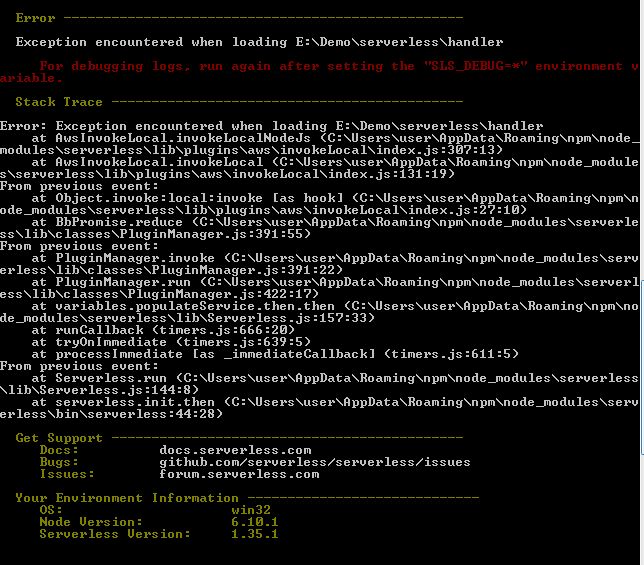Viewport: 644px width, 565px height.
Task: Click the 'Get Support' heading
Action: [x=59, y=438]
